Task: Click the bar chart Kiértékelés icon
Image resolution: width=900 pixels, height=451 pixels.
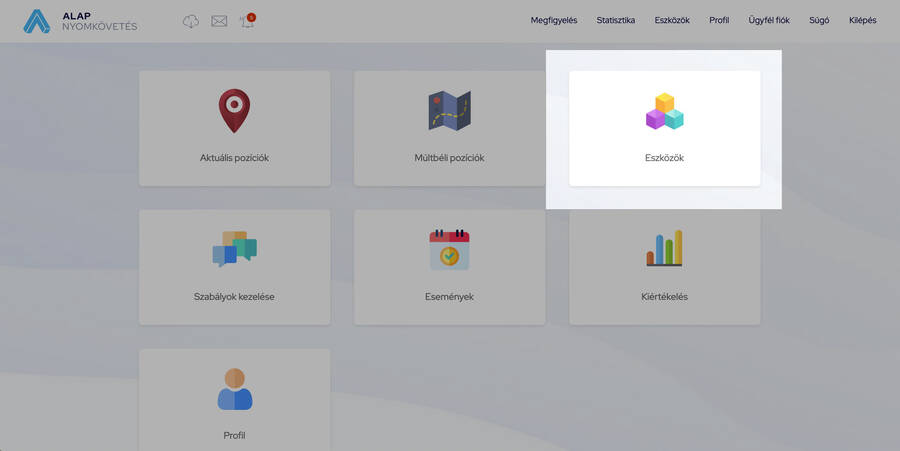Action: click(664, 248)
